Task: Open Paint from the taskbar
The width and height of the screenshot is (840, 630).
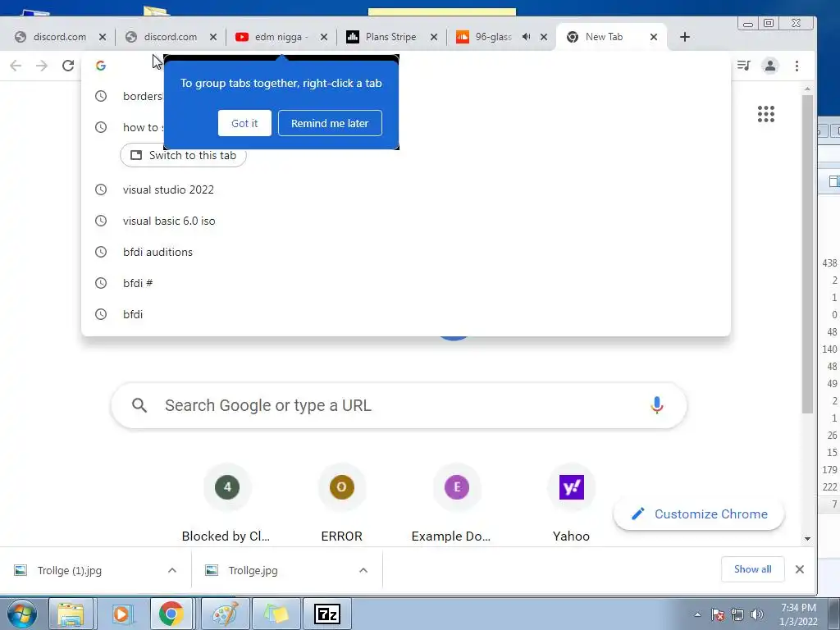Action: point(225,614)
